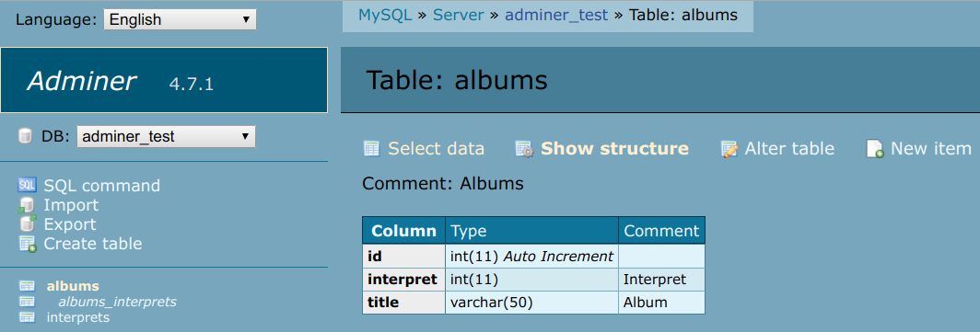Open albums_interprets in the sidebar
The height and width of the screenshot is (332, 980).
tap(118, 302)
